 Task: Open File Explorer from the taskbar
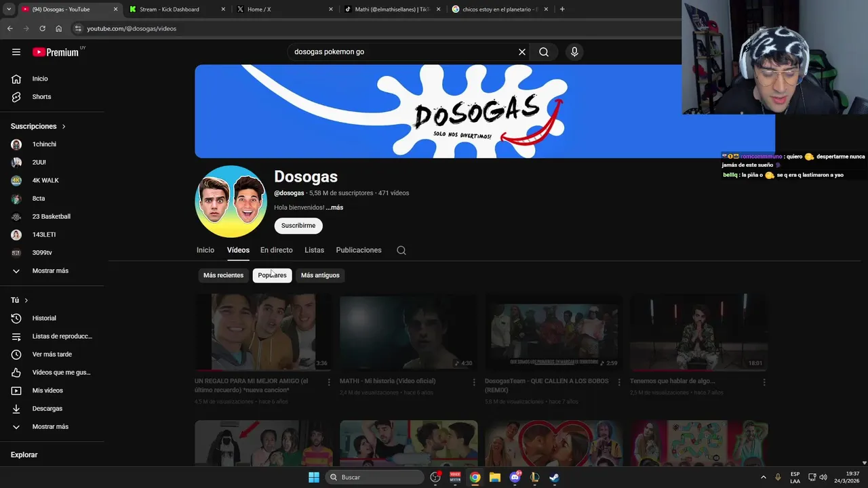pos(495,477)
